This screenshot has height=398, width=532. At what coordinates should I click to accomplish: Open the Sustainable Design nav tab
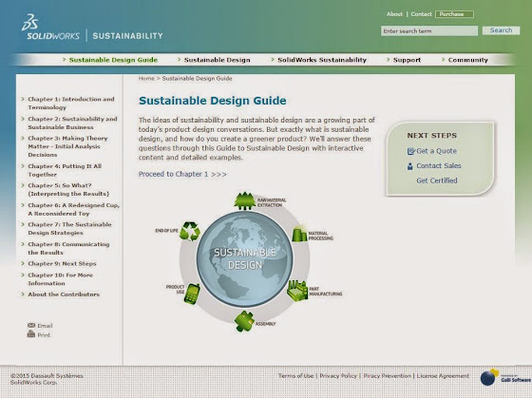point(218,60)
